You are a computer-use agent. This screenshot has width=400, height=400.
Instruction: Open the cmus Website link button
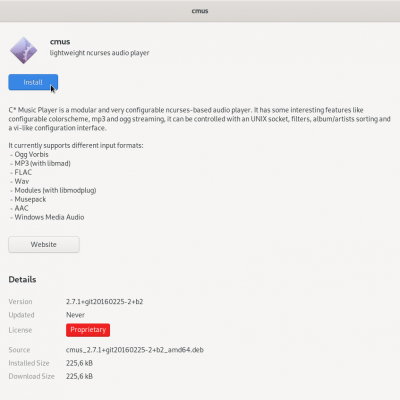44,244
